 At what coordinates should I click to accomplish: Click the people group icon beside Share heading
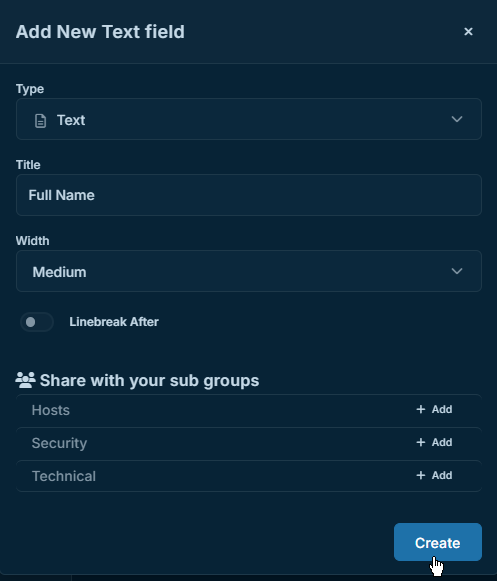25,380
